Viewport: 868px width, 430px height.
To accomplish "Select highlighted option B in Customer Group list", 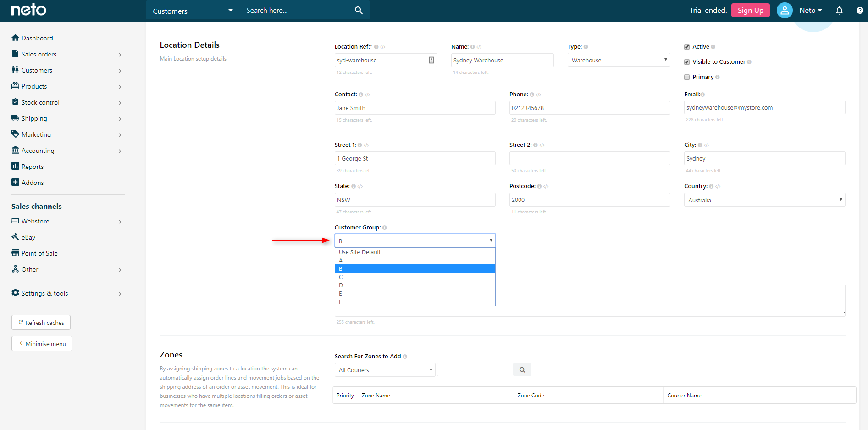I will [x=415, y=268].
